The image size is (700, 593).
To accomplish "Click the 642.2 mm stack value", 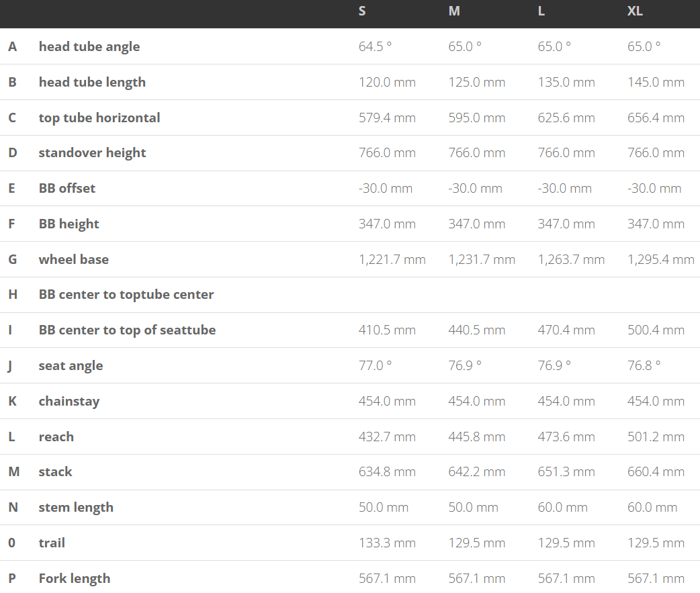I will (x=476, y=471).
